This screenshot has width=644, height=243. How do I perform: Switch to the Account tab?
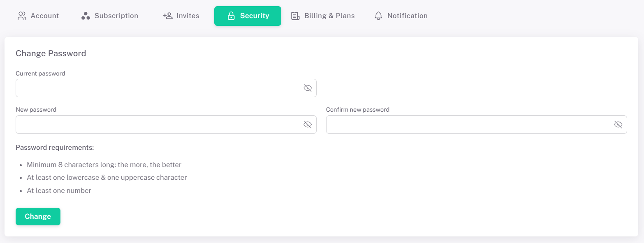pyautogui.click(x=44, y=16)
